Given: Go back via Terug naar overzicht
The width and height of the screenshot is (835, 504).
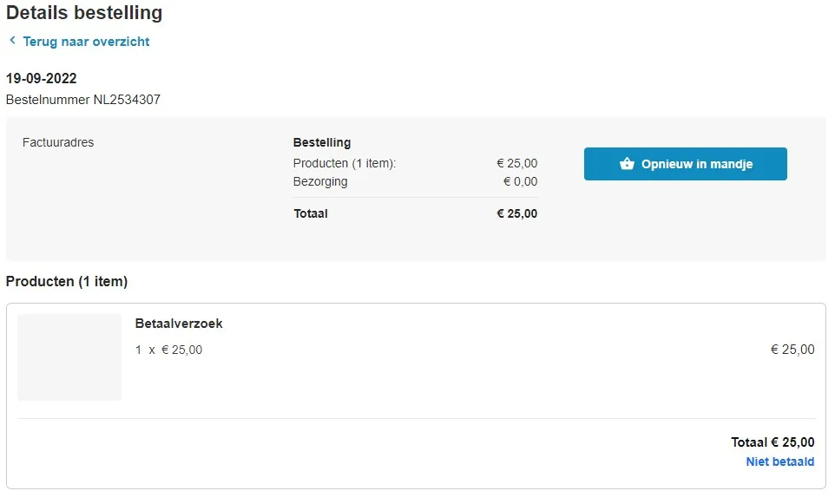Looking at the screenshot, I should [x=86, y=42].
